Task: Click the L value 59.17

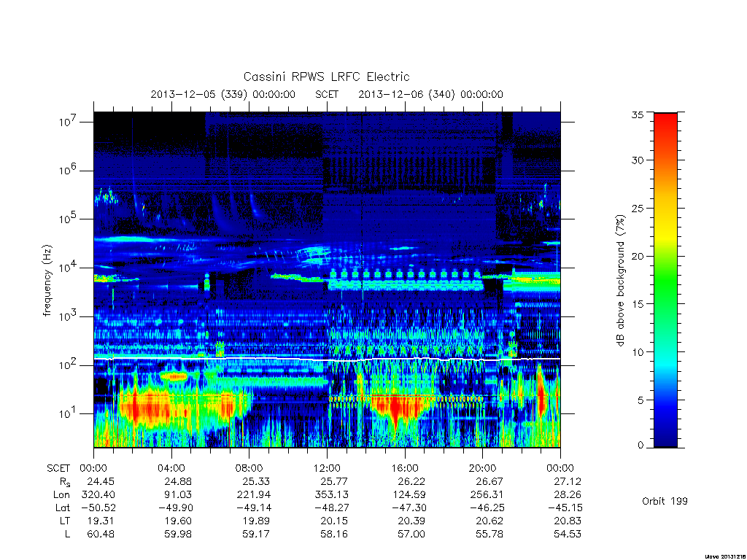Action: 256,534
